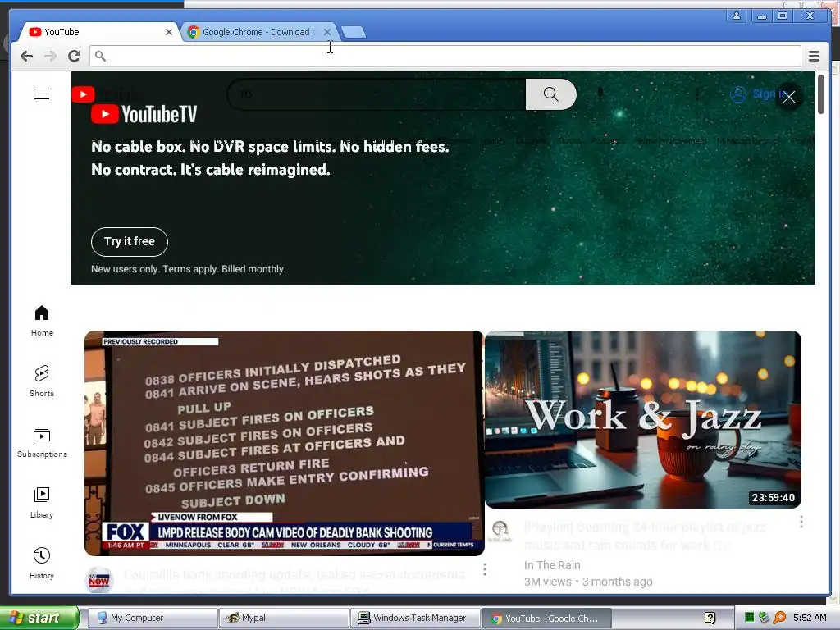This screenshot has height=630, width=840.
Task: Open the In The Rain channel link
Action: coord(552,565)
